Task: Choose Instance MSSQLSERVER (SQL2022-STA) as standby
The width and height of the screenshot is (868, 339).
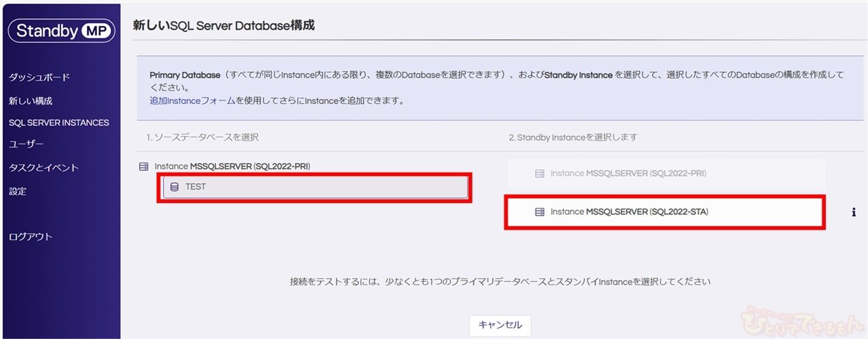Action: point(664,212)
